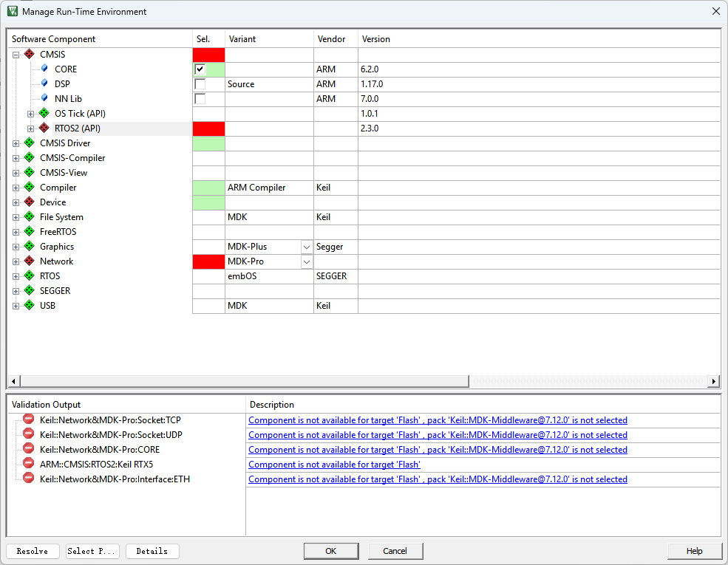
Task: Expand the CMSIS Driver node
Action: [16, 144]
